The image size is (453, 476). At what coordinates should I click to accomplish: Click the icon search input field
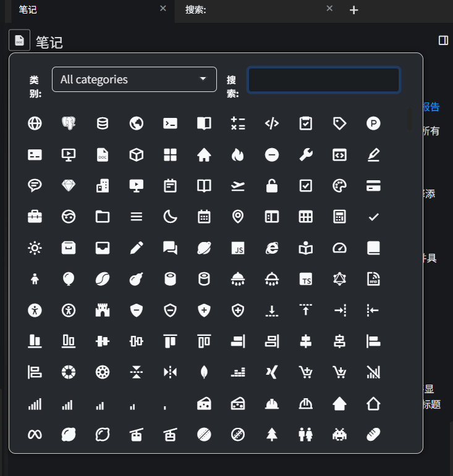point(324,80)
